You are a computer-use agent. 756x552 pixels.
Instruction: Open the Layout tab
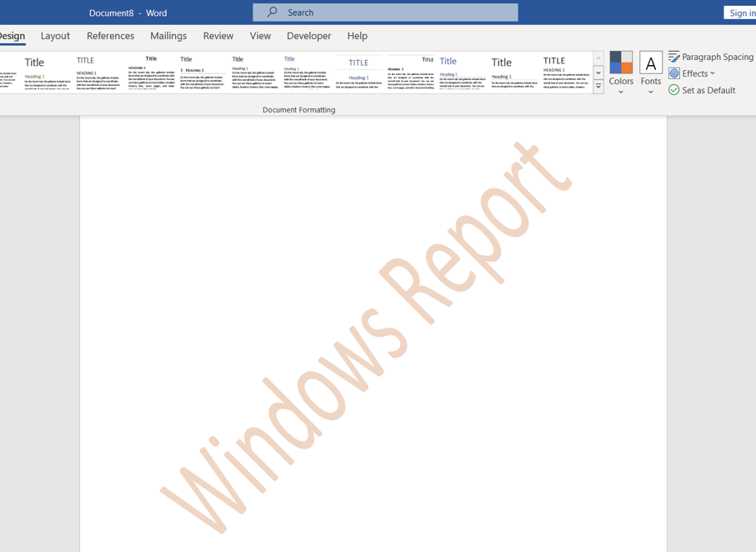click(x=55, y=36)
